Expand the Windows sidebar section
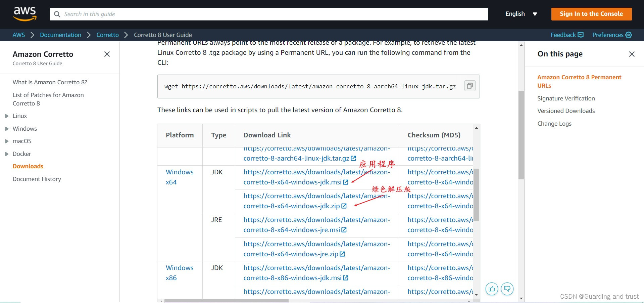644x303 pixels. click(7, 129)
